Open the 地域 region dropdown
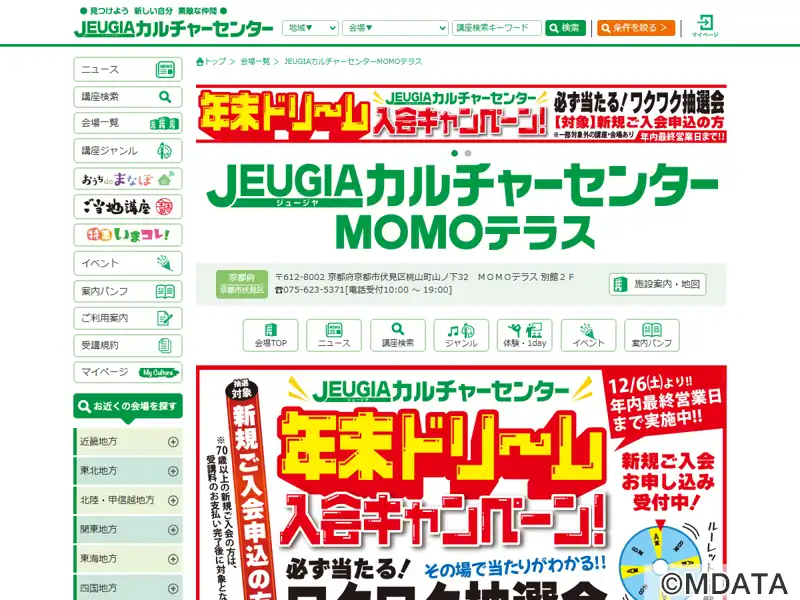Screen dimensions: 800x600 (310, 28)
